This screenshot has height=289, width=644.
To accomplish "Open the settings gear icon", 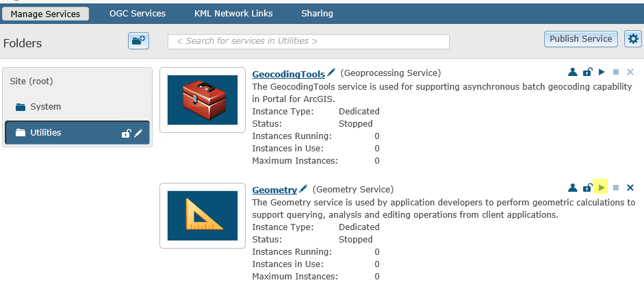I will pyautogui.click(x=633, y=39).
